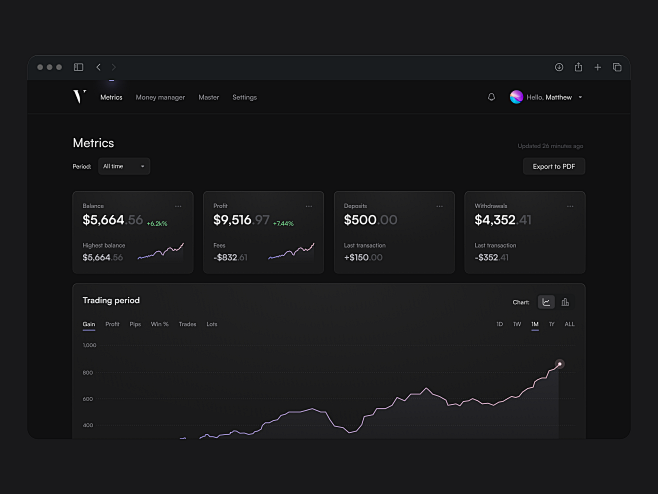Switch chart to bar chart view

565,302
